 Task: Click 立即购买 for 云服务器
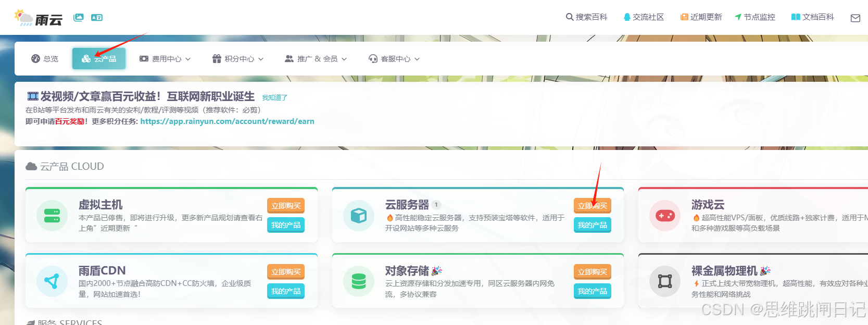pyautogui.click(x=593, y=206)
